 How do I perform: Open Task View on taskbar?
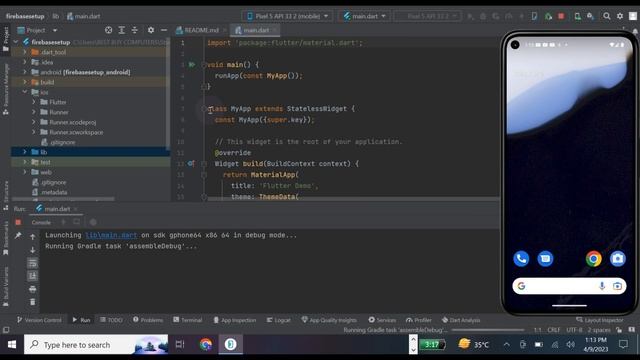click(x=180, y=345)
